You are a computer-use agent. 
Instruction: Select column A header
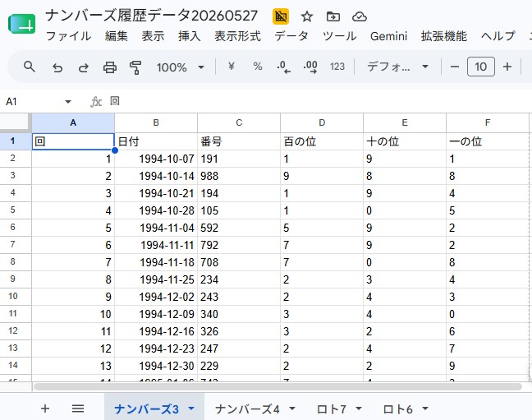point(73,123)
